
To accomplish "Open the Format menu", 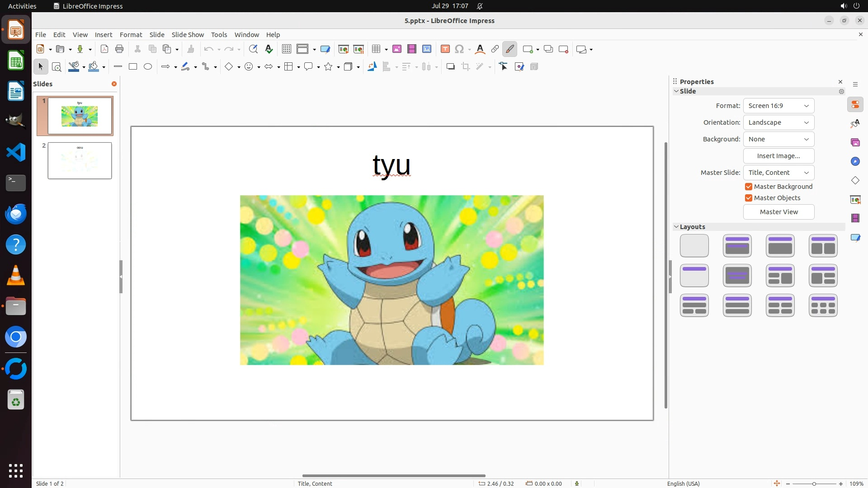I will pyautogui.click(x=131, y=35).
